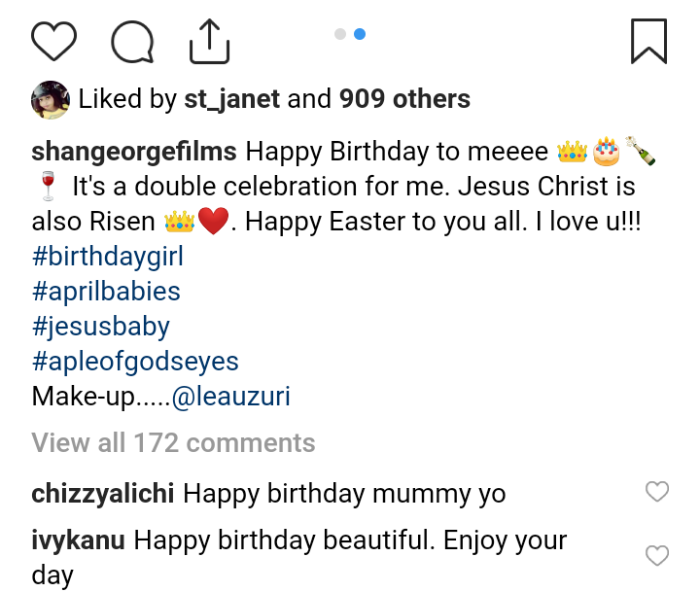Open ivykanu's profile from comment

point(78,540)
